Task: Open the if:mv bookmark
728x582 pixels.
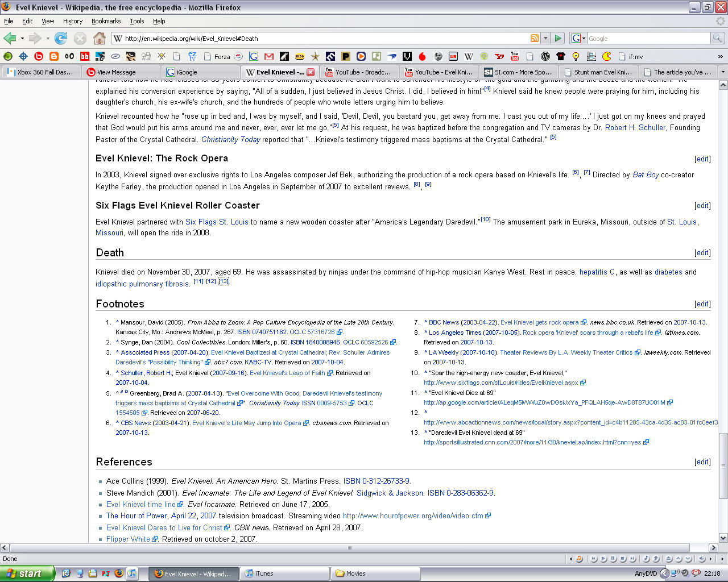Action: click(630, 56)
